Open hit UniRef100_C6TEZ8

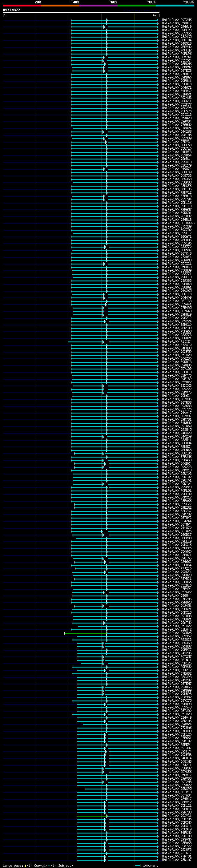click(177, 71)
